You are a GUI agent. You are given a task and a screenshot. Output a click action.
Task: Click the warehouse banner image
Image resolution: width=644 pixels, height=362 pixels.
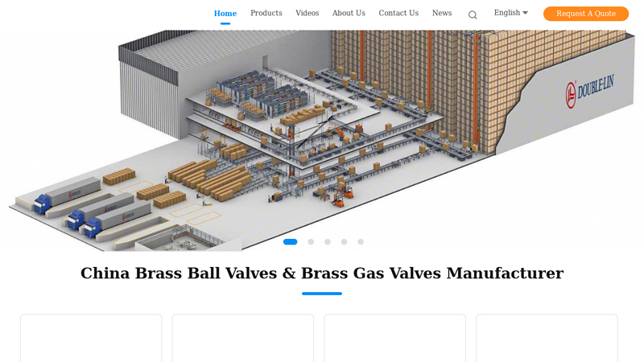[x=322, y=140]
